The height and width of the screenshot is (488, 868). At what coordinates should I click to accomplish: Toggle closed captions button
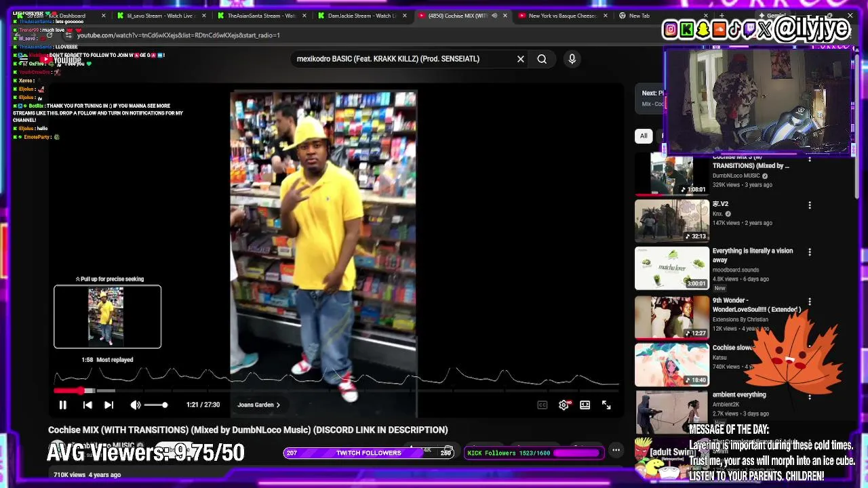[542, 405]
